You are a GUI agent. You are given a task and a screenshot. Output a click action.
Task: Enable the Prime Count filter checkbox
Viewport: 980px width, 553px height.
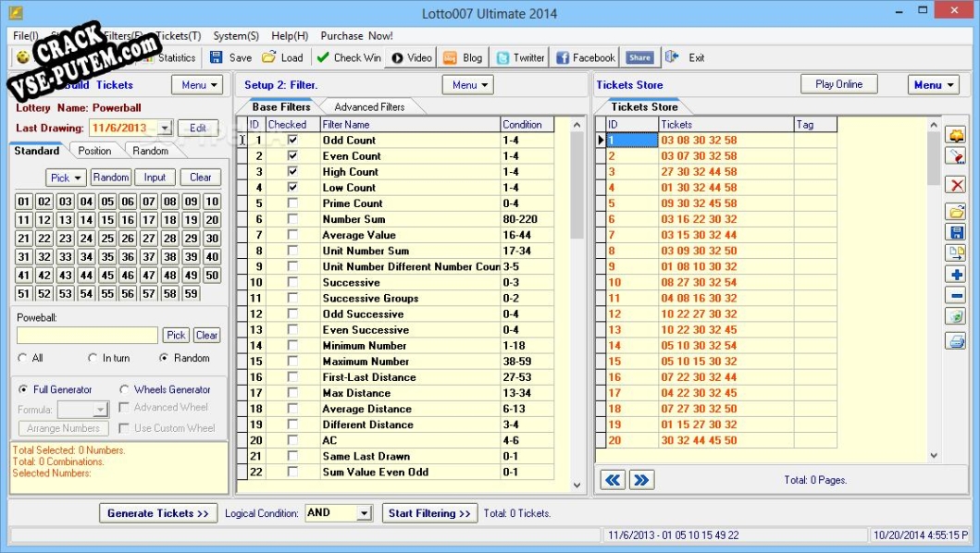(292, 203)
